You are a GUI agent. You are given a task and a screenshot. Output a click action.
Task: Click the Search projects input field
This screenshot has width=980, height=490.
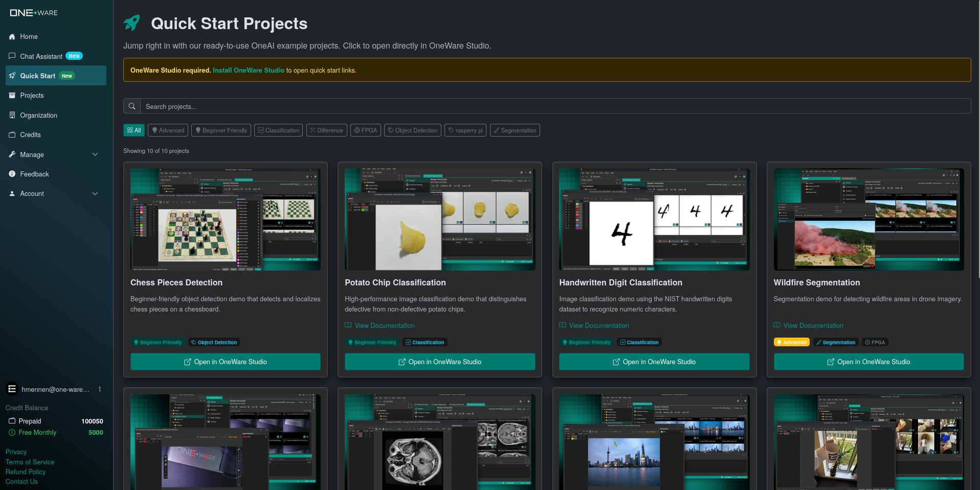pos(555,106)
